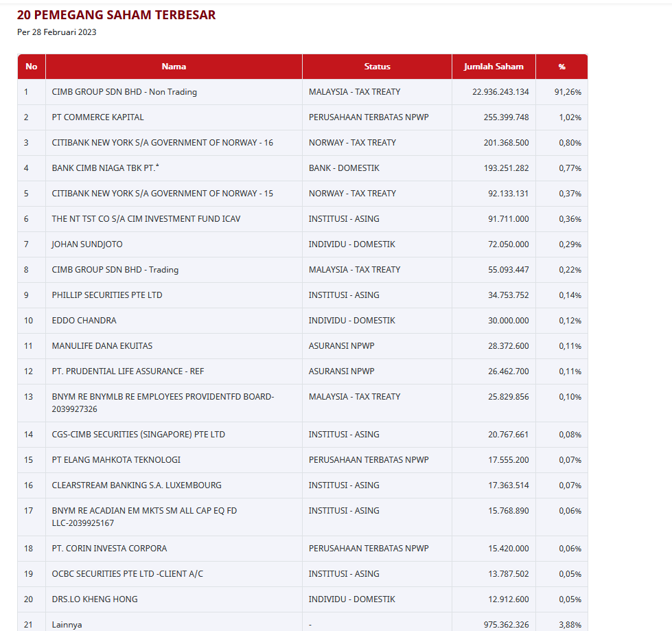Image resolution: width=672 pixels, height=631 pixels.
Task: Select 'GOVERNMENT OF NORWAY - 15' row name
Action: pyautogui.click(x=163, y=194)
